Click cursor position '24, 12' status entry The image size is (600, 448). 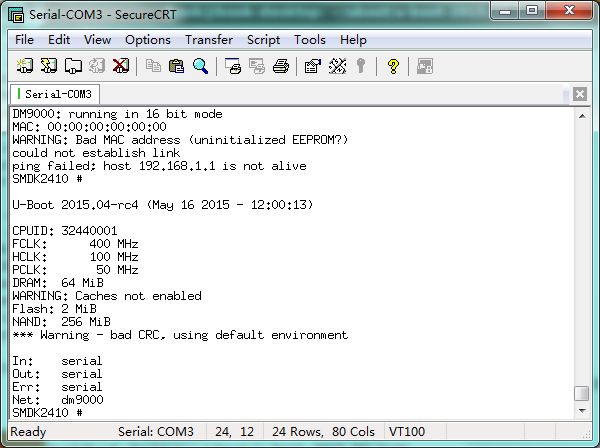tap(235, 432)
